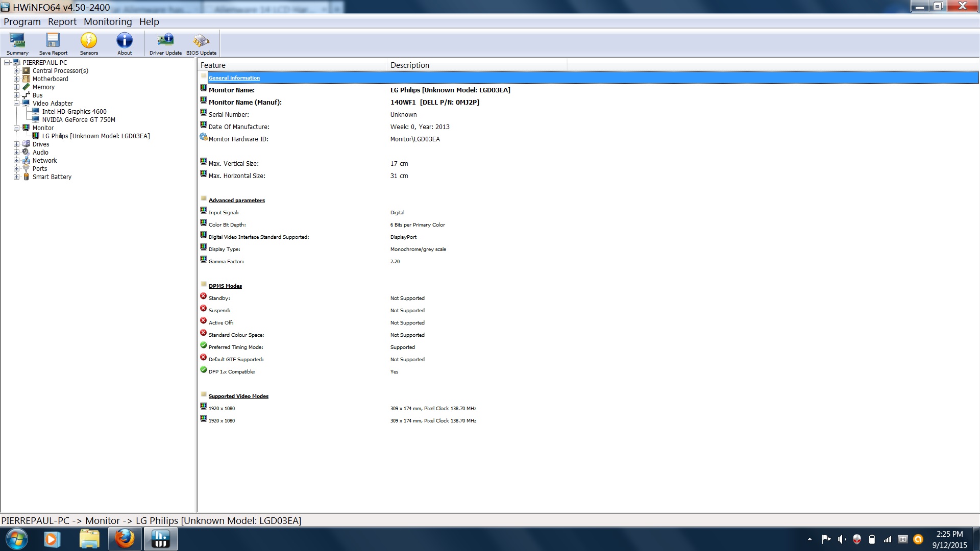Click the Supported Video Modes heading
Viewport: 980px width, 551px height.
point(238,396)
